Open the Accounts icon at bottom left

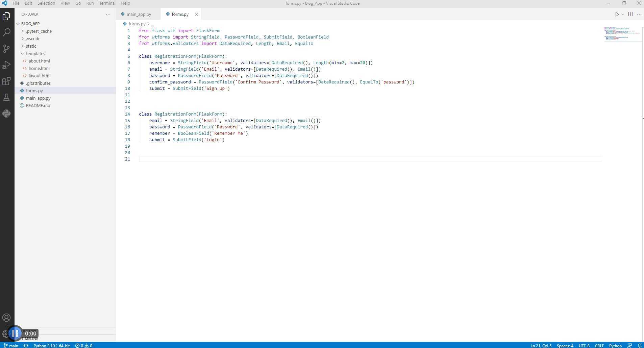pos(6,318)
